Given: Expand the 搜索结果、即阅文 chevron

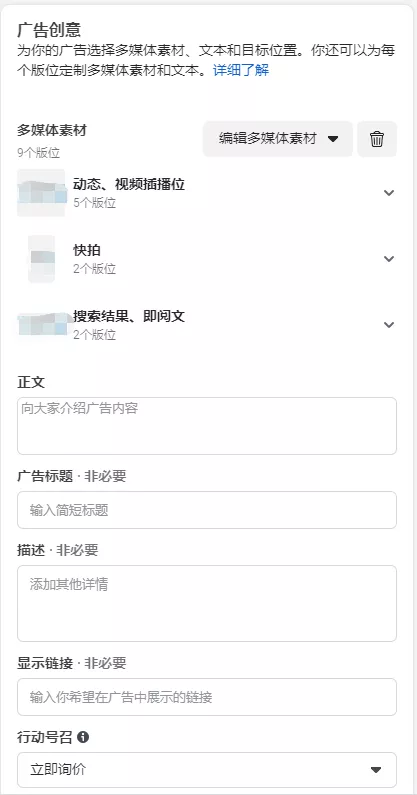Looking at the screenshot, I should (389, 324).
